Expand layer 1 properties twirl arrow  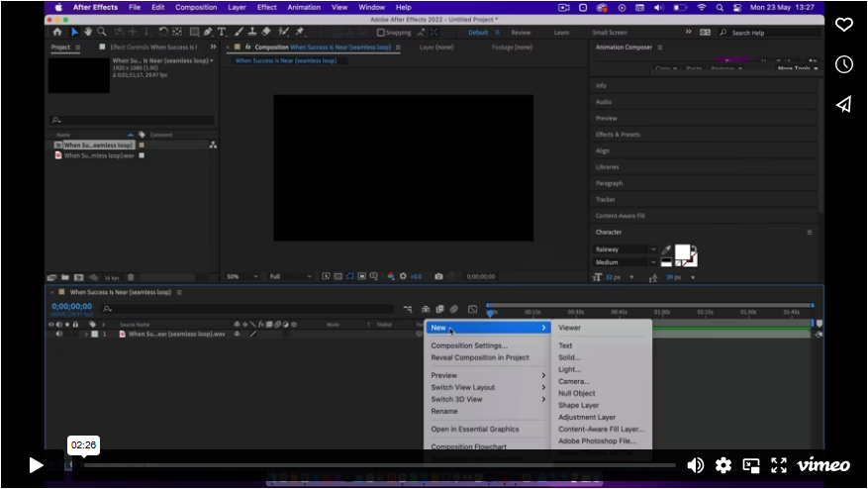click(86, 335)
